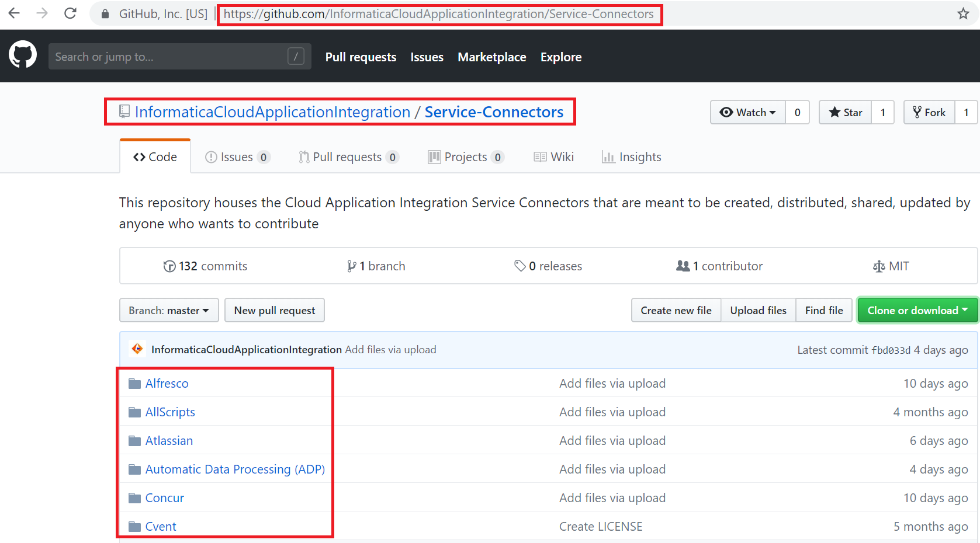The height and width of the screenshot is (543, 980).
Task: View the stargazers count next to Star
Action: tap(882, 112)
